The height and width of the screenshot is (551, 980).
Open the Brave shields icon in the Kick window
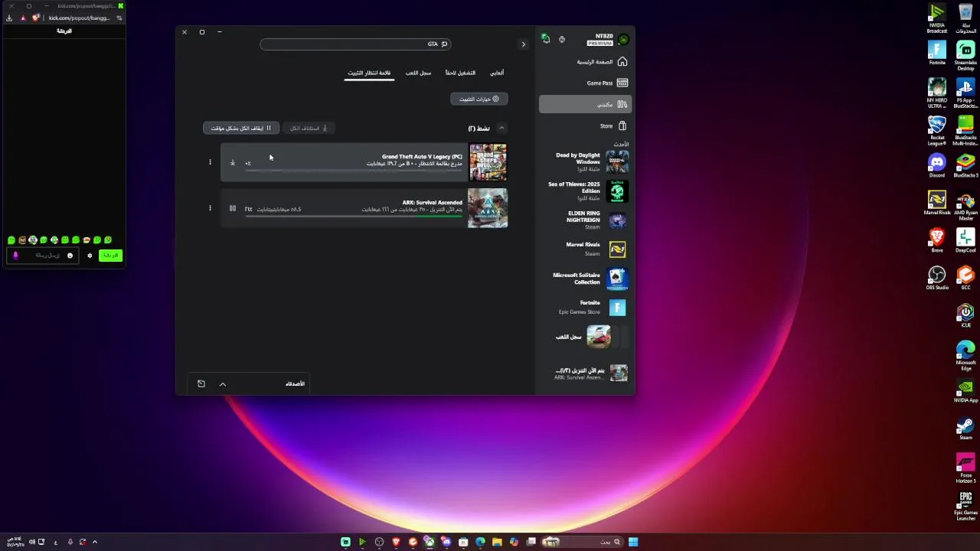pos(36,18)
